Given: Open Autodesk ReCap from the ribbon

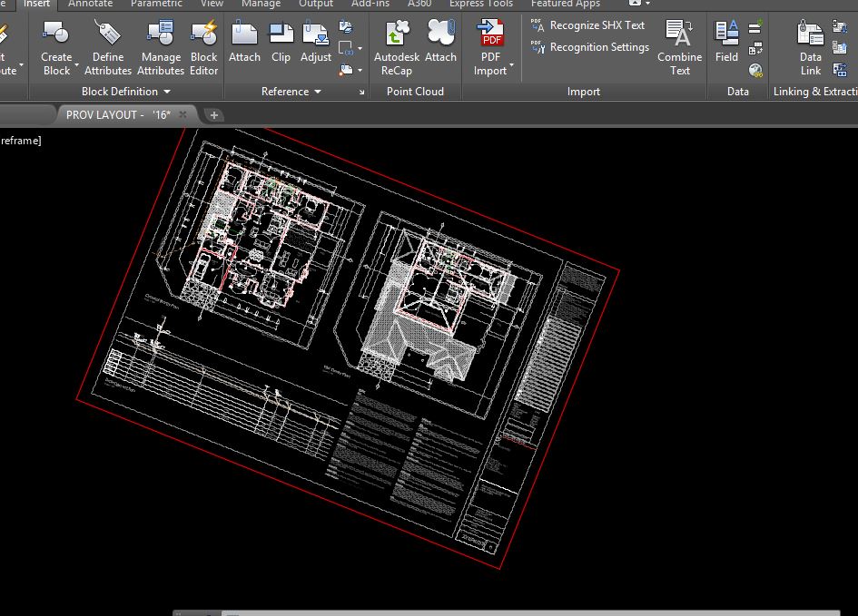Looking at the screenshot, I should tap(396, 34).
